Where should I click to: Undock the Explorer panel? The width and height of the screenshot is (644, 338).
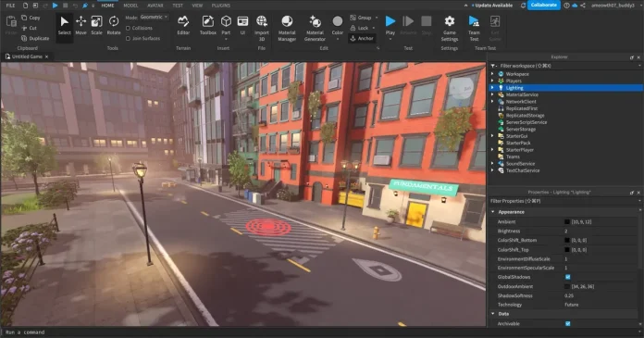632,57
